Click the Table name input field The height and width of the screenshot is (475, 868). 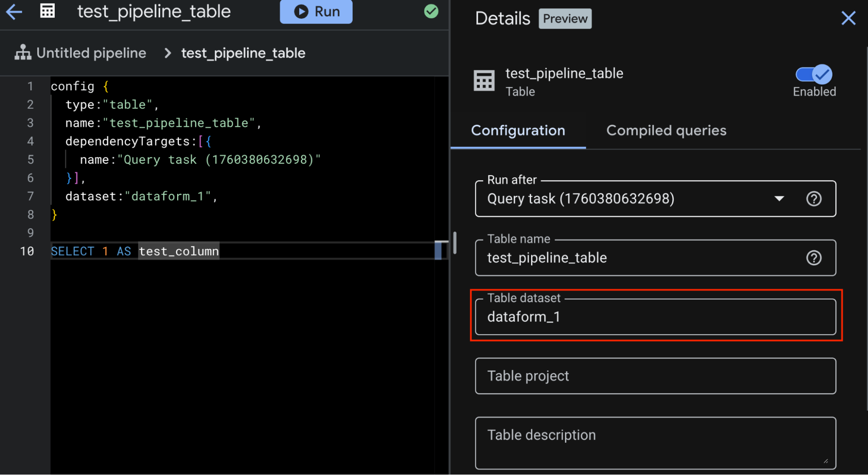638,258
